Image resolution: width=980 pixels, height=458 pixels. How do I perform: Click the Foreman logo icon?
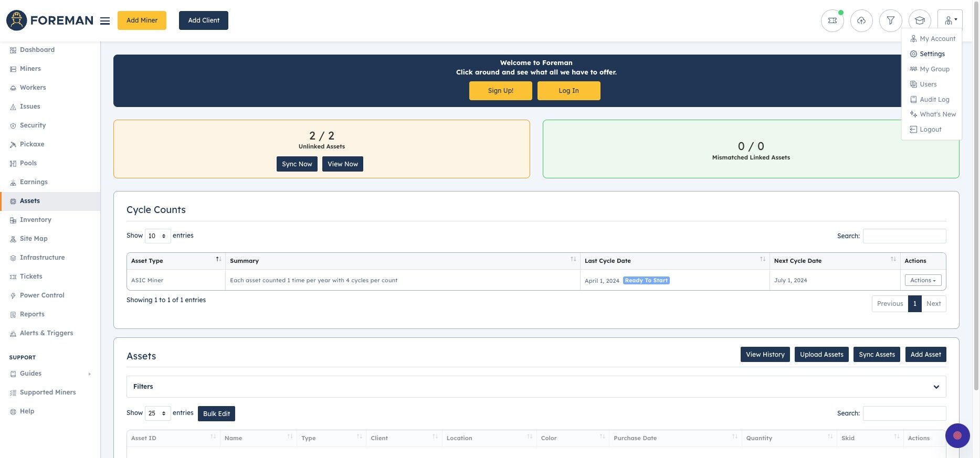tap(17, 20)
